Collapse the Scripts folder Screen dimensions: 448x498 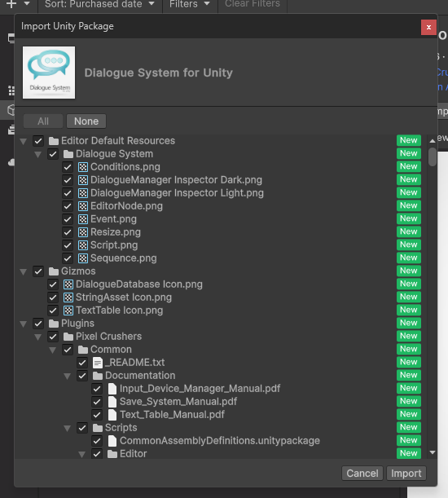(67, 428)
